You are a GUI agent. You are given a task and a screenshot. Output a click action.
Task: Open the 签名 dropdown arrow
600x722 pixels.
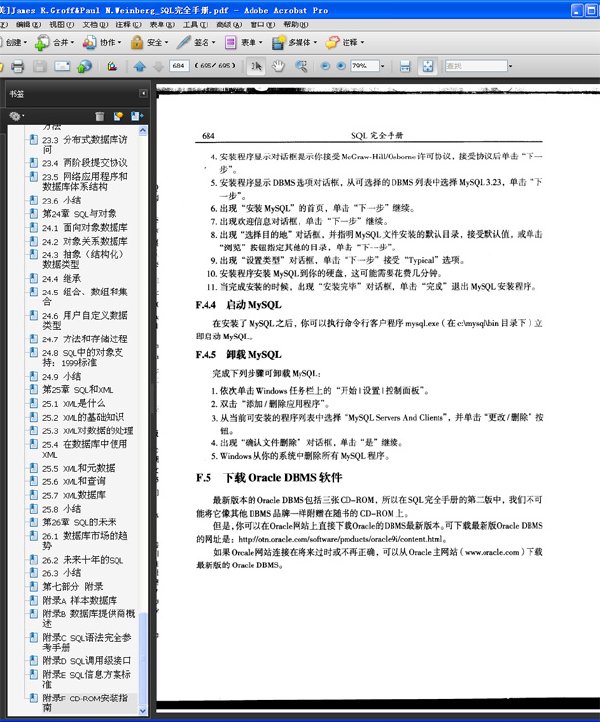(x=214, y=42)
